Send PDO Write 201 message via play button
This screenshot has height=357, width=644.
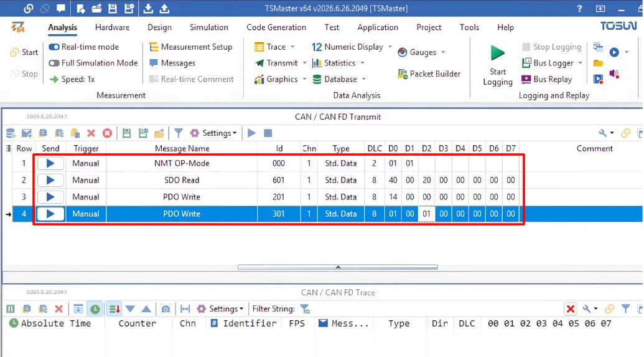tap(50, 197)
